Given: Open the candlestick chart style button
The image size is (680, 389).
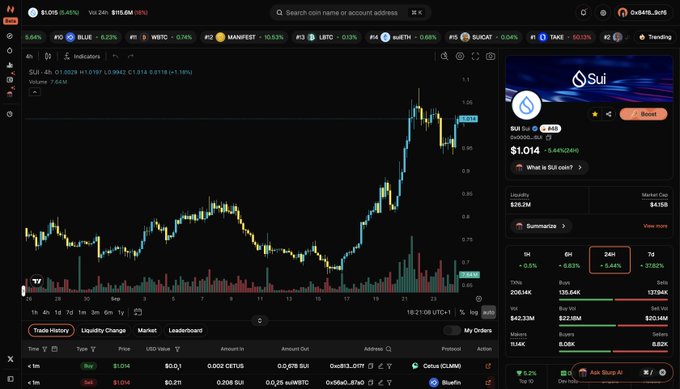Looking at the screenshot, I should pos(48,56).
